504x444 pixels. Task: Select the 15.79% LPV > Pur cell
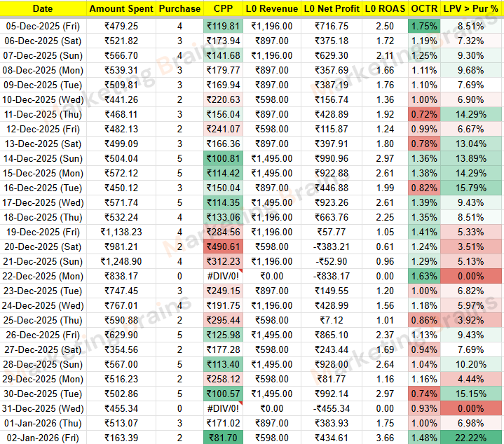click(x=472, y=188)
